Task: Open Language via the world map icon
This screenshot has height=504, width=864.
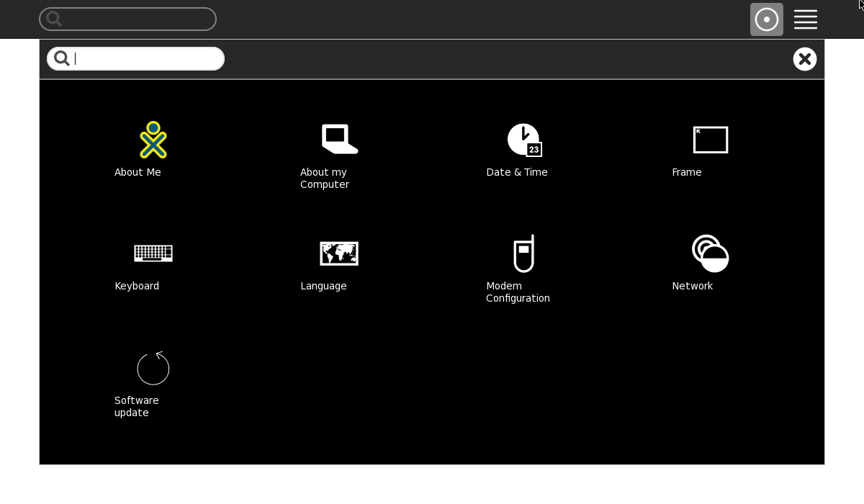Action: click(339, 253)
